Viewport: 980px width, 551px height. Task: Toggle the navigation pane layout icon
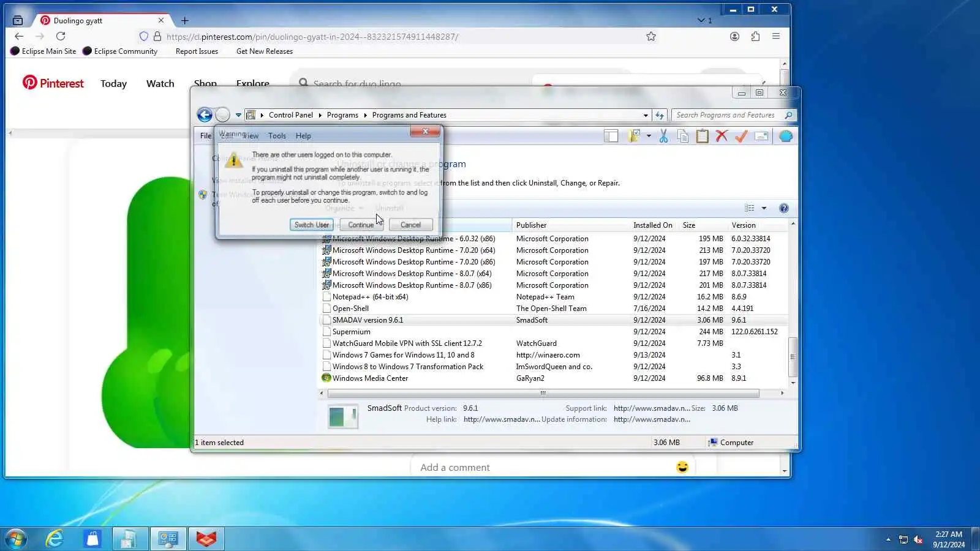point(611,137)
